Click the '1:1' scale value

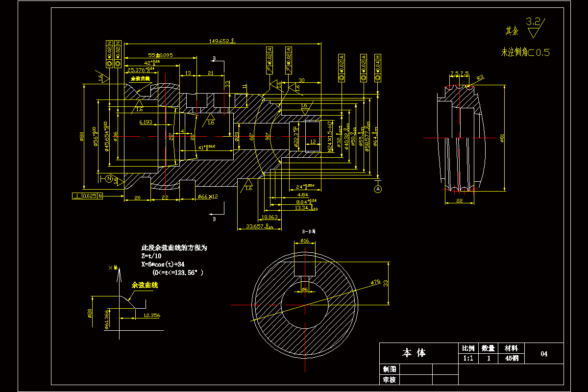[x=468, y=359]
